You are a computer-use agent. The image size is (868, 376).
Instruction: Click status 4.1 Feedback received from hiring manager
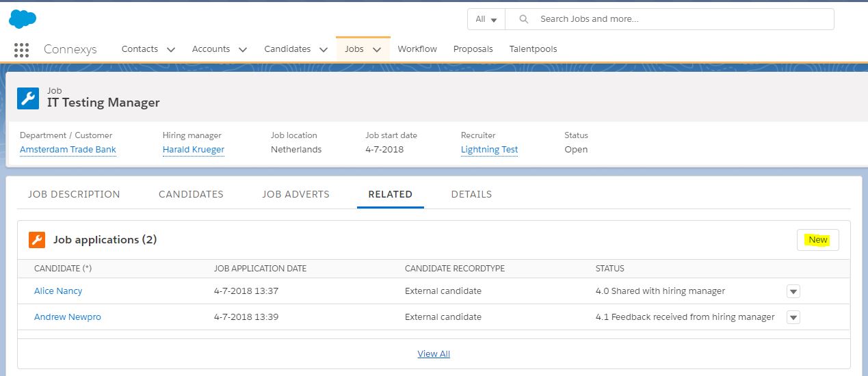[685, 317]
